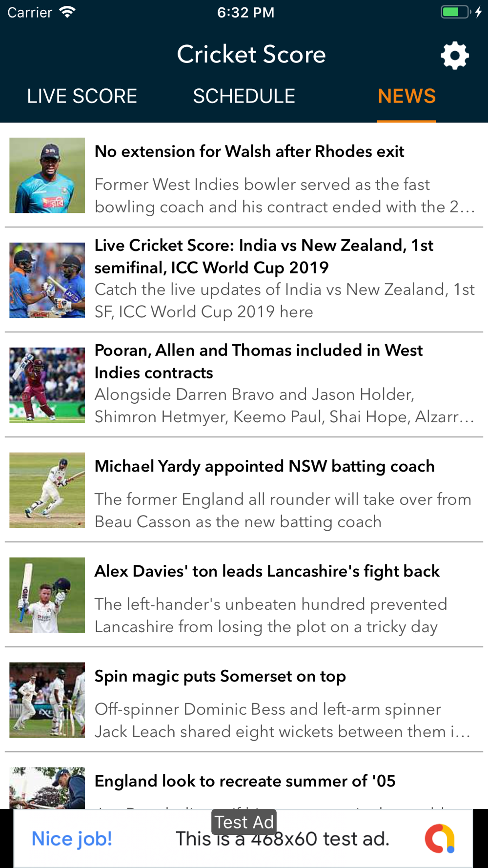Open the Live Cricket Score semifinal headline
This screenshot has width=488, height=868.
(x=264, y=256)
